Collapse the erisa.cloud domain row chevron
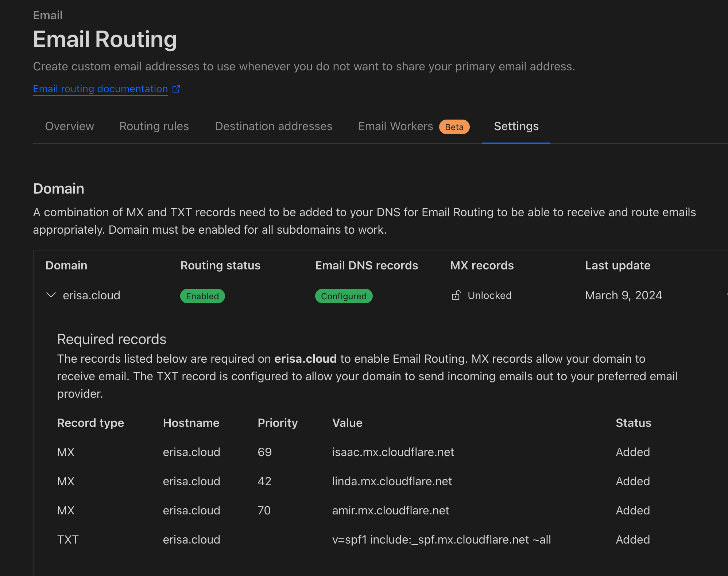 pos(51,295)
